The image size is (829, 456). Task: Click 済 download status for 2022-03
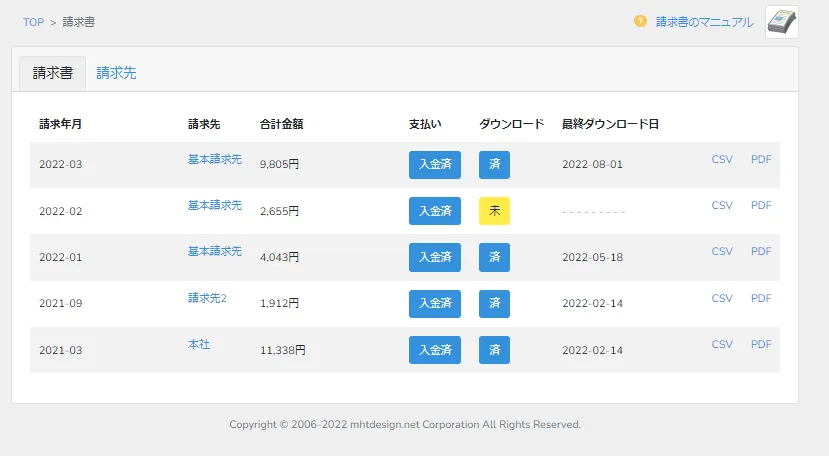(494, 165)
